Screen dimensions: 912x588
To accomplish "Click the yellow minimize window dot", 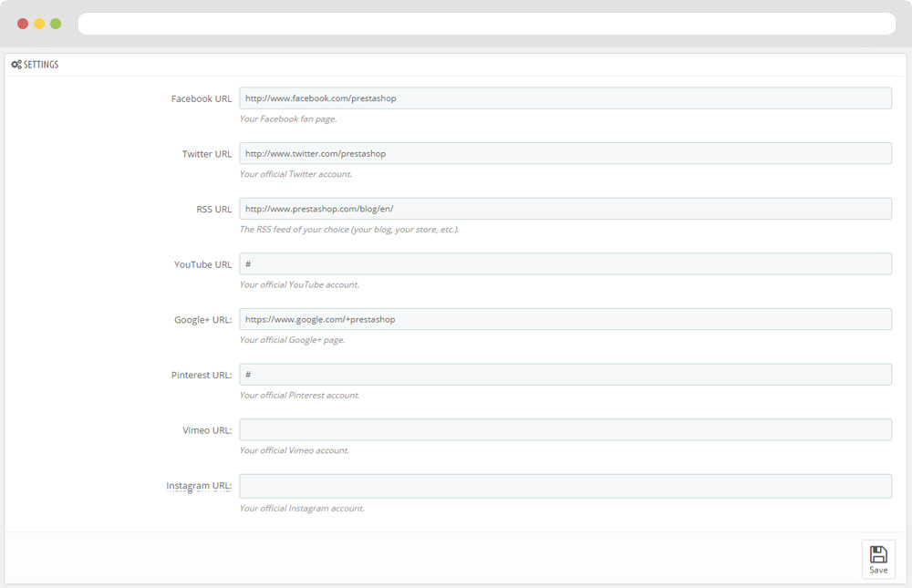I will click(x=39, y=24).
